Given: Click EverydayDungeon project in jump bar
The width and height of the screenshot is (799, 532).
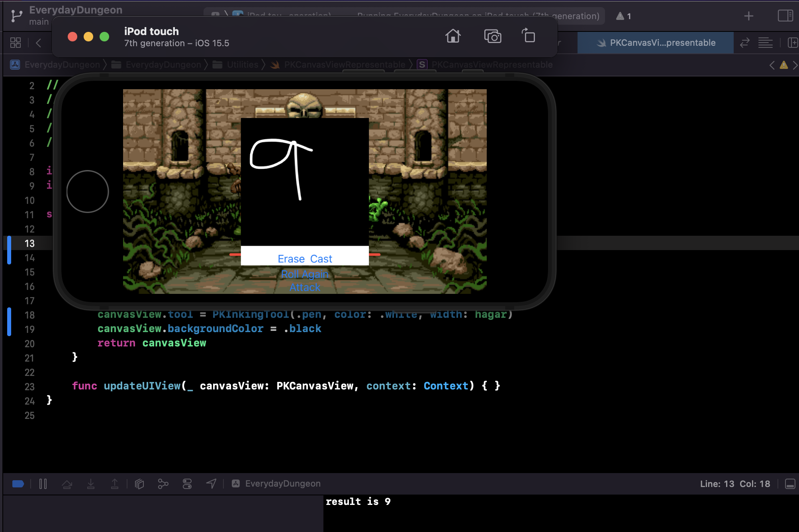Looking at the screenshot, I should [x=55, y=65].
